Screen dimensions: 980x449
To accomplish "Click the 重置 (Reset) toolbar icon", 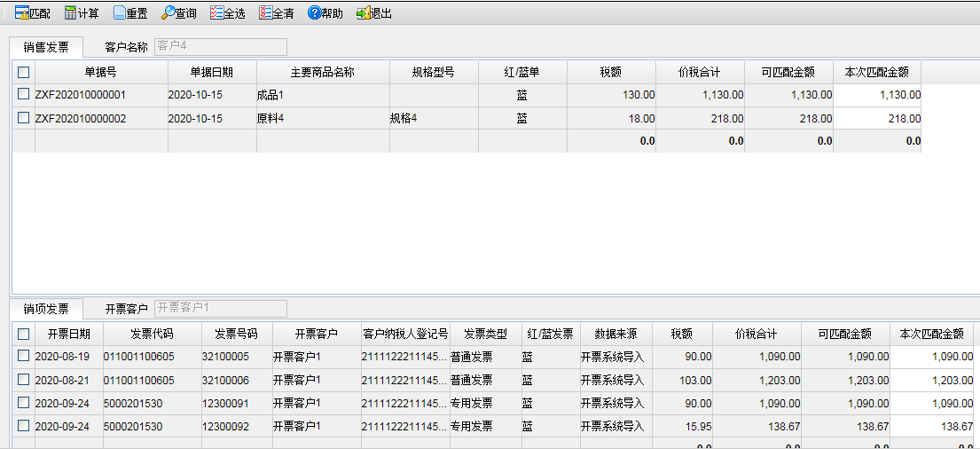I will click(129, 13).
